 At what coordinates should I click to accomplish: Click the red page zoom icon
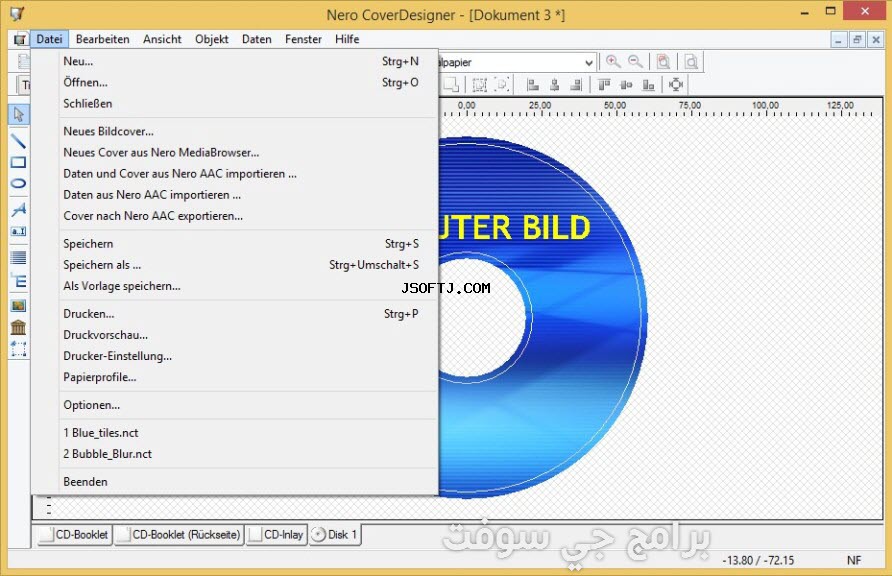click(x=663, y=61)
